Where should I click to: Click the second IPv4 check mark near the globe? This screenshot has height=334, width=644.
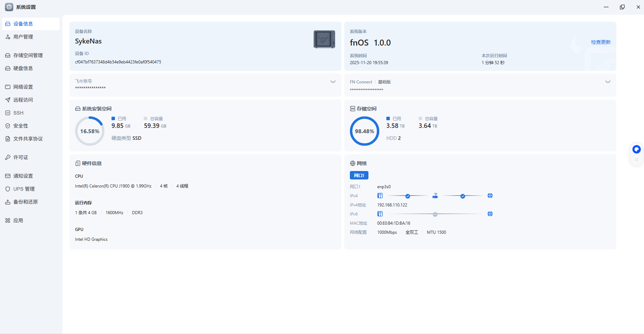(x=463, y=196)
